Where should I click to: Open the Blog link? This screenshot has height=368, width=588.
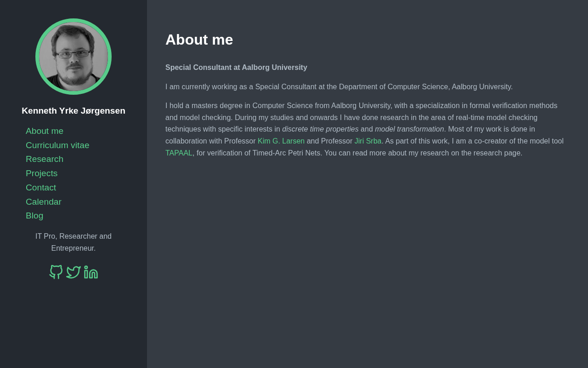(x=34, y=216)
